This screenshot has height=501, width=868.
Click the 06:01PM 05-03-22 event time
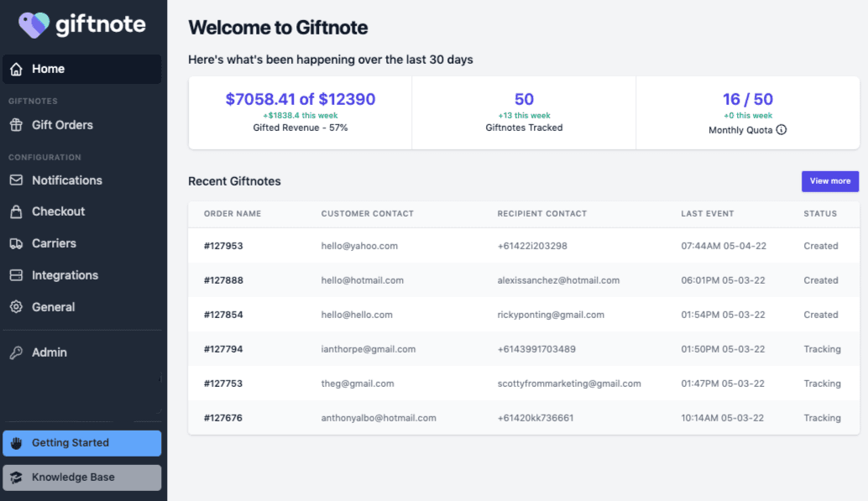click(x=723, y=280)
